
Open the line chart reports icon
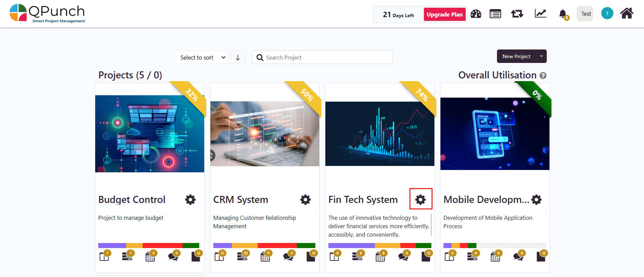(540, 14)
